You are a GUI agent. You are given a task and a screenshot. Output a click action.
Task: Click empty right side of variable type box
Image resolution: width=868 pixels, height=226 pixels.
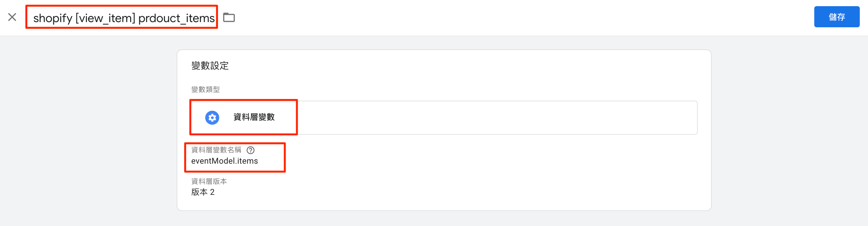tap(506, 118)
